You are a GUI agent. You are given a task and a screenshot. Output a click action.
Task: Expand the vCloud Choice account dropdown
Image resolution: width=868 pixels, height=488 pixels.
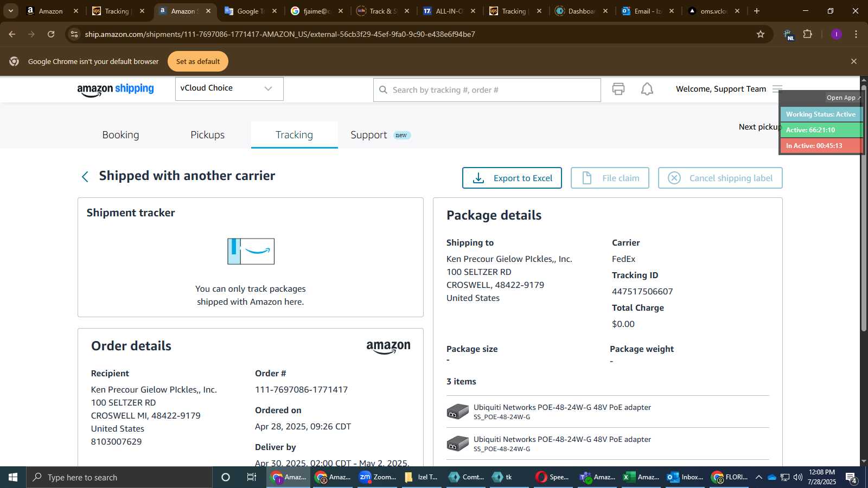[x=229, y=88]
